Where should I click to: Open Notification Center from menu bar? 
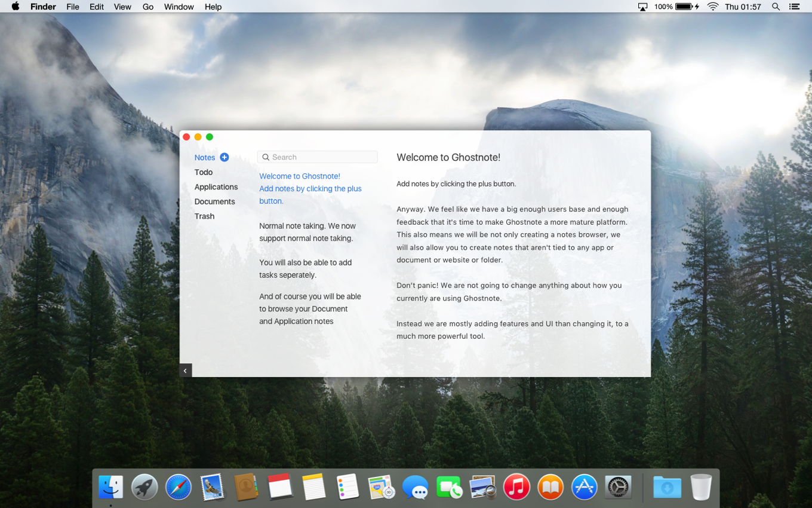(794, 7)
